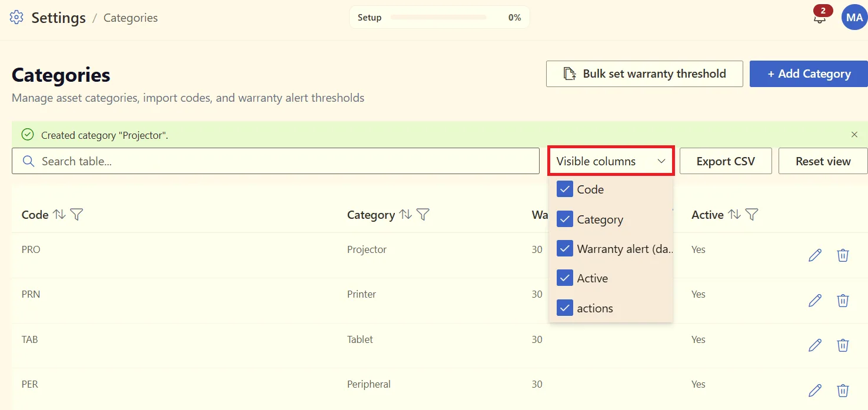This screenshot has height=410, width=868.
Task: Open the notifications bell
Action: (x=819, y=18)
